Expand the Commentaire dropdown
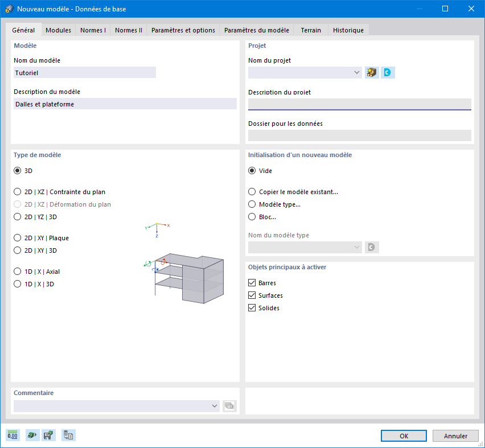Image resolution: width=485 pixels, height=448 pixels. tap(215, 406)
